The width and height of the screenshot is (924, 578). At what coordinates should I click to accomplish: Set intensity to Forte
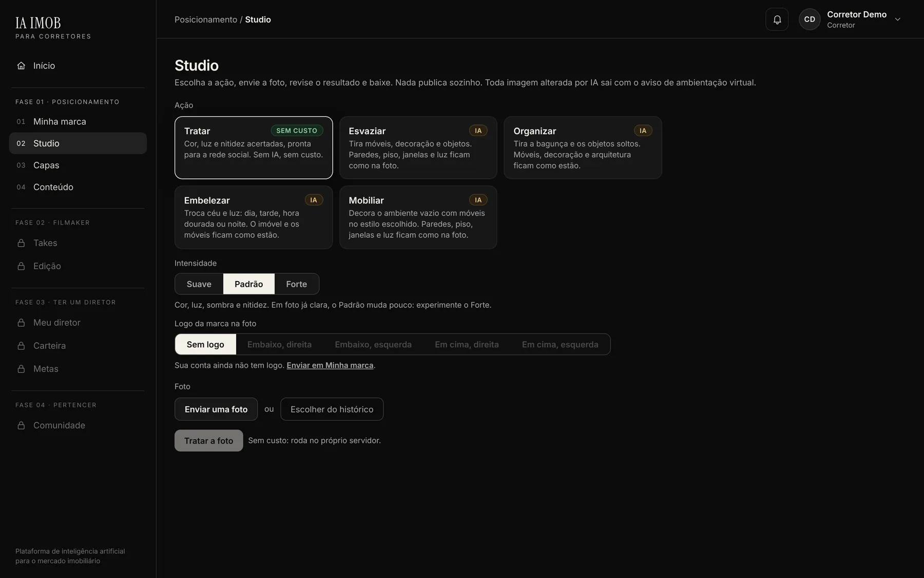pos(297,284)
